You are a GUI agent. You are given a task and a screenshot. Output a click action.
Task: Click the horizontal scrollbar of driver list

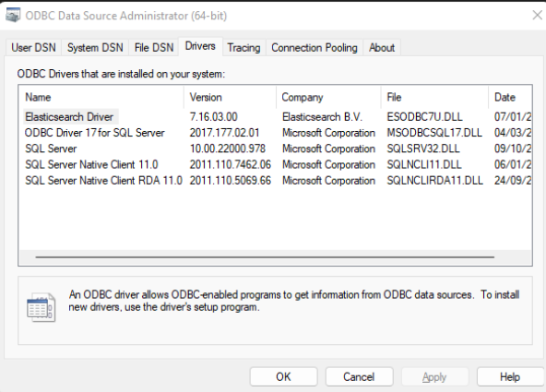pos(265,257)
